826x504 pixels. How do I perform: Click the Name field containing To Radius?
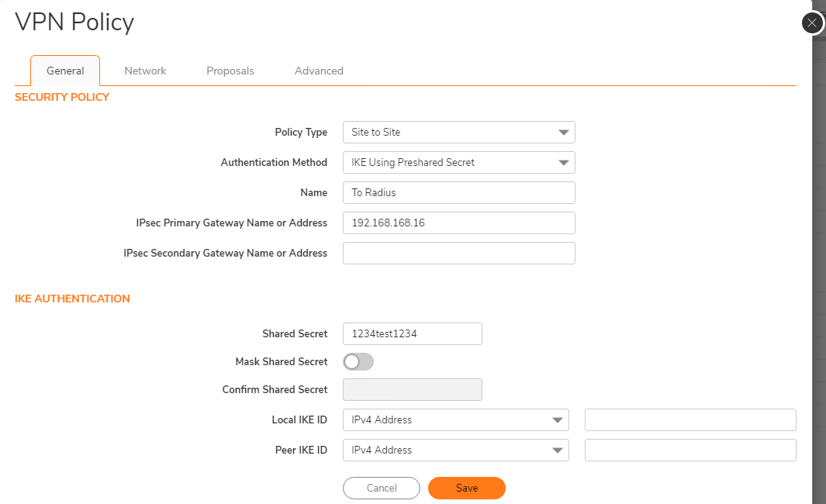pyautogui.click(x=458, y=192)
